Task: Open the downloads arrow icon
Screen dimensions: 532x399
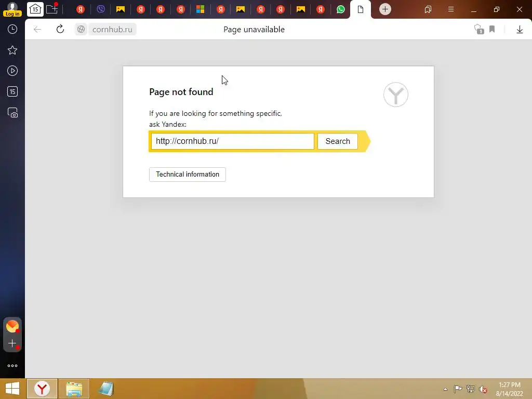Action: pyautogui.click(x=520, y=30)
